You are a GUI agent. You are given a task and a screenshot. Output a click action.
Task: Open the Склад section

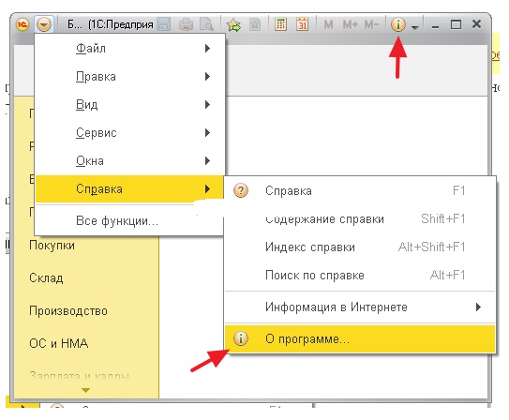pyautogui.click(x=46, y=278)
